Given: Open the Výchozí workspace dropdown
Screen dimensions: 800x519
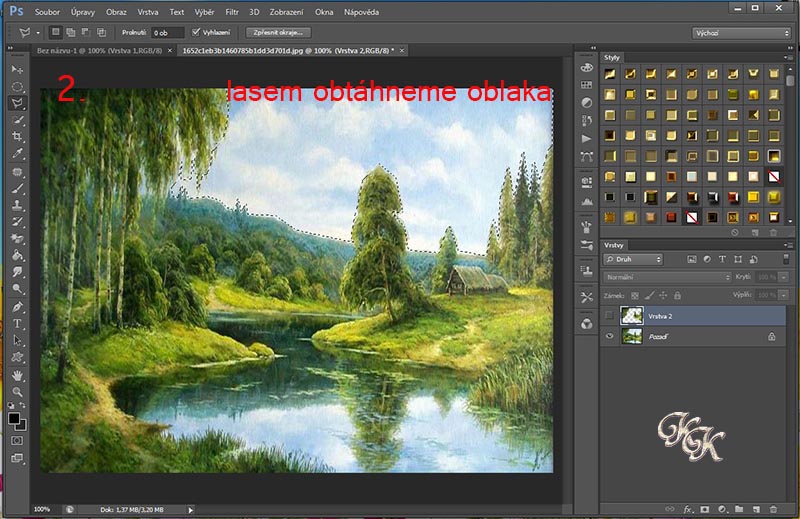Looking at the screenshot, I should [741, 33].
